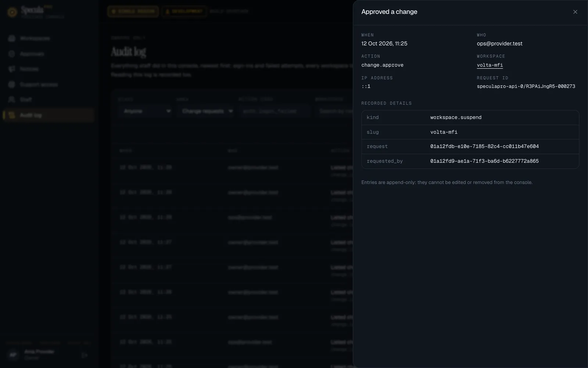The height and width of the screenshot is (368, 588).
Task: Click the AP user avatar in the sidebar
Action: click(x=13, y=355)
